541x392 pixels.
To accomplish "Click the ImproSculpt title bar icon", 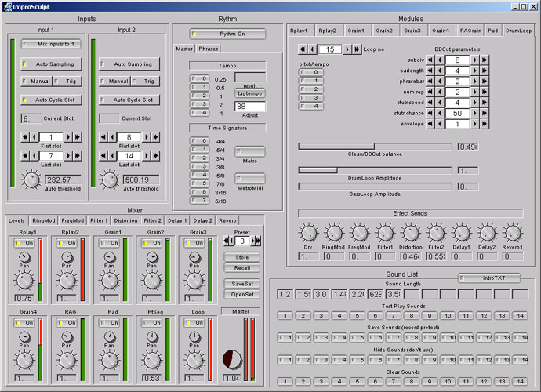I will (x=8, y=7).
